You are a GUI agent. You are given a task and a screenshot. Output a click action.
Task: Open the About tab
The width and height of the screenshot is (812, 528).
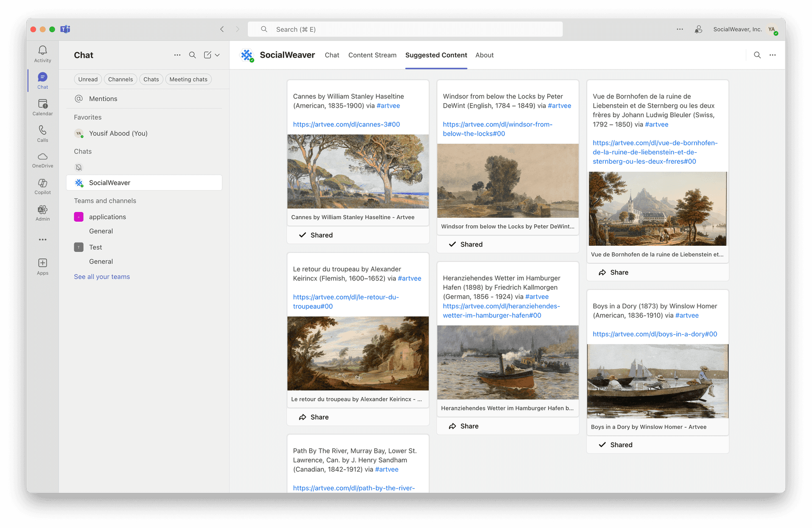click(484, 55)
